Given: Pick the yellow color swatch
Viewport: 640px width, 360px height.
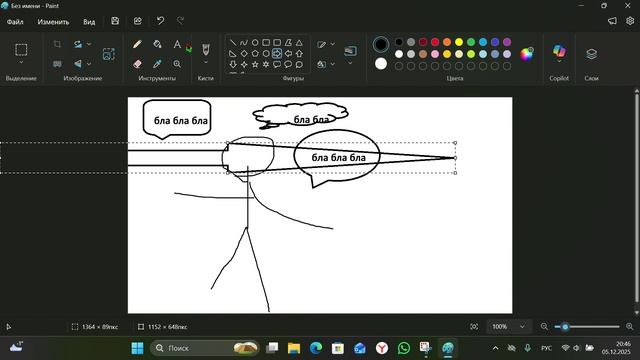Looking at the screenshot, I should pos(459,42).
